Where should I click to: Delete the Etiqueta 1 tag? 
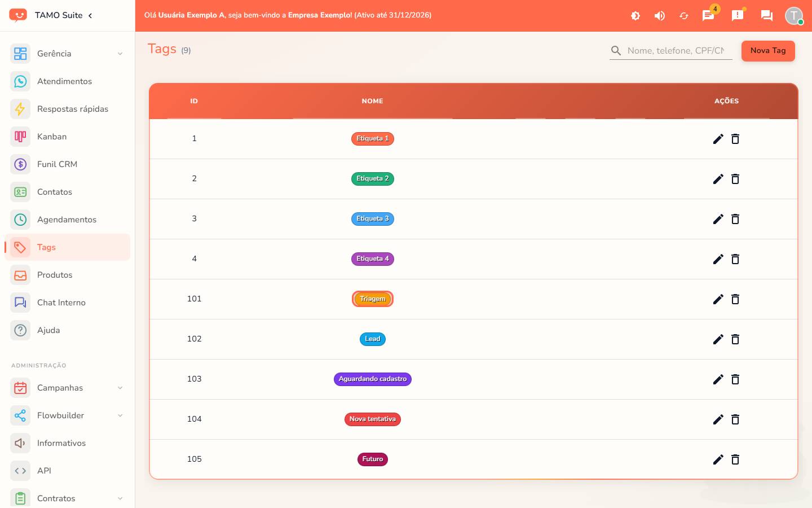coord(735,139)
